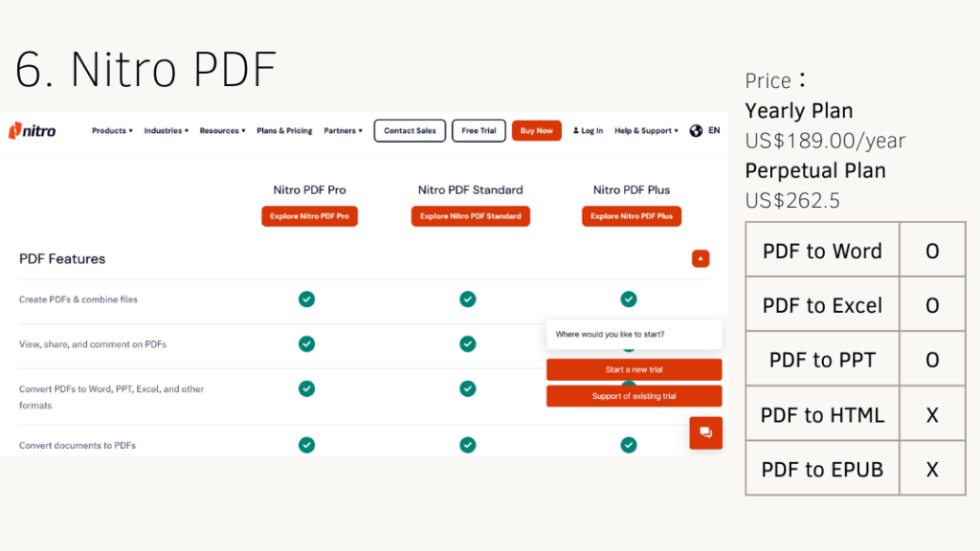Image resolution: width=980 pixels, height=551 pixels.
Task: Click the 'PDF to EPUB' table cell
Action: pos(822,469)
